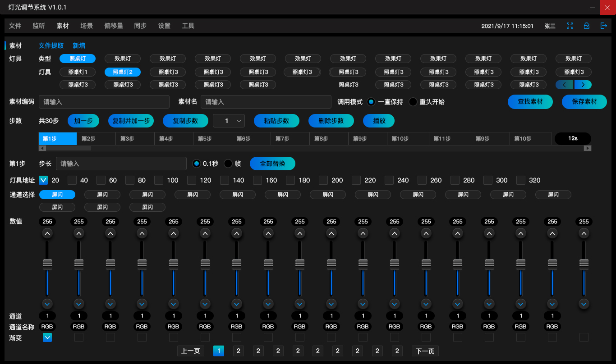
Task: Show next fixtures with the right arrow
Action: tap(583, 84)
